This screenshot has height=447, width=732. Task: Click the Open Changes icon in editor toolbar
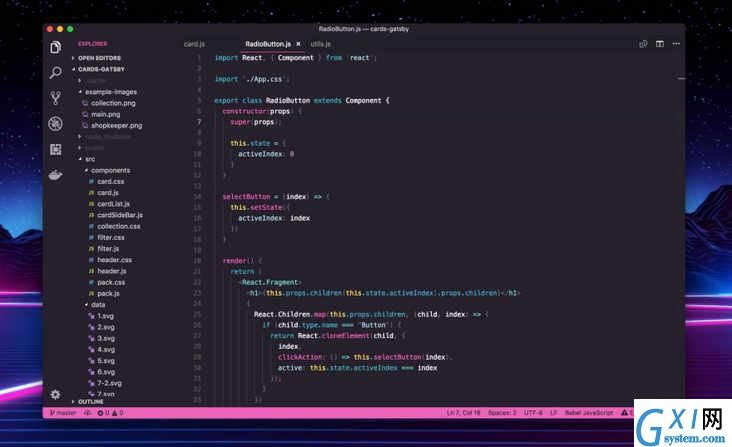pos(643,44)
